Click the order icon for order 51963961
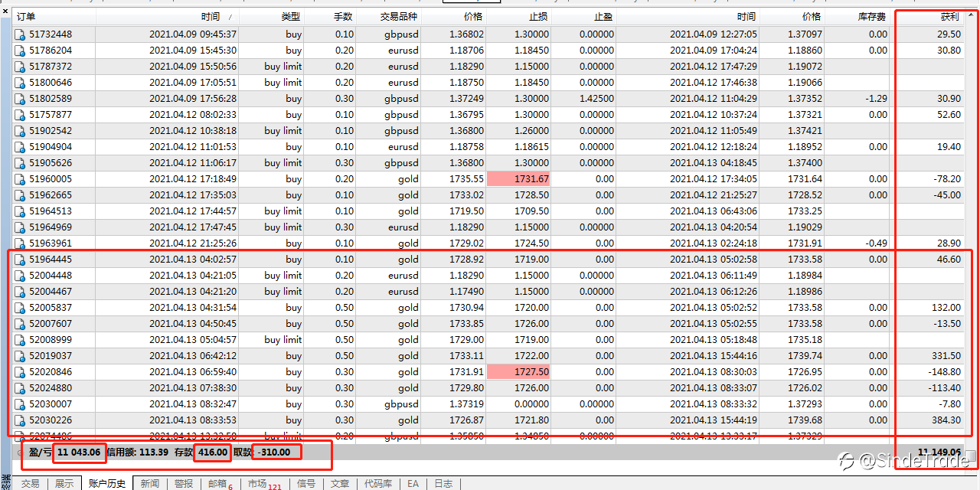980x490 pixels. (20, 243)
